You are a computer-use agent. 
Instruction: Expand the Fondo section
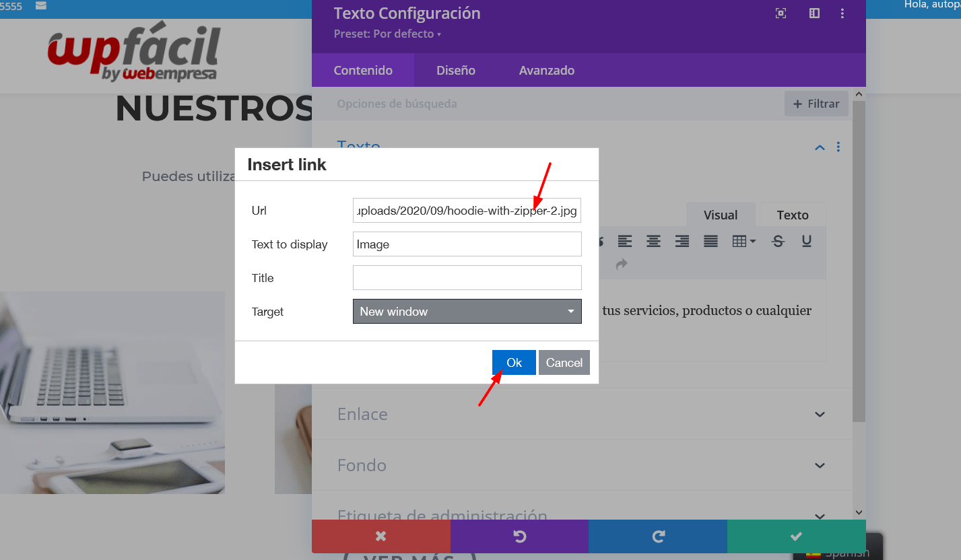point(583,465)
